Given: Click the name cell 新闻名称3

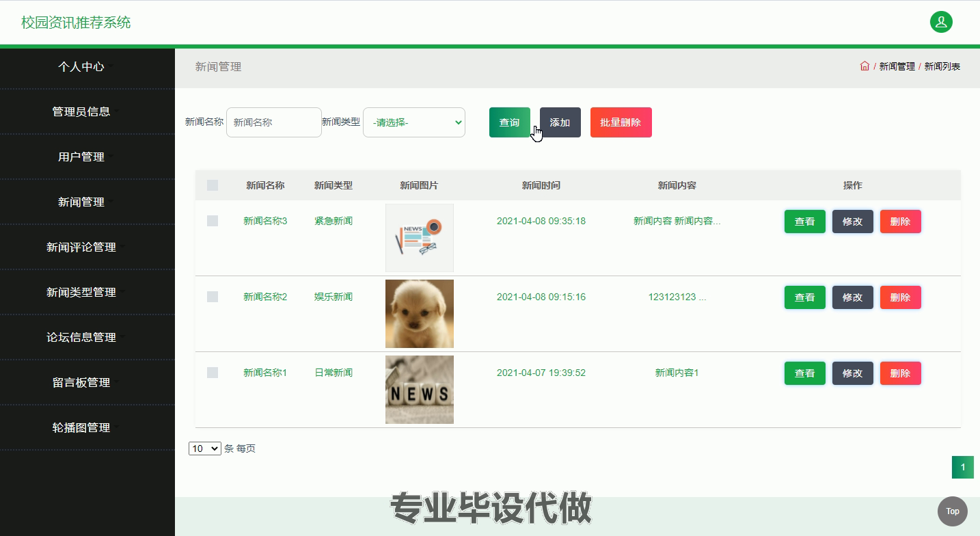Looking at the screenshot, I should (x=265, y=221).
